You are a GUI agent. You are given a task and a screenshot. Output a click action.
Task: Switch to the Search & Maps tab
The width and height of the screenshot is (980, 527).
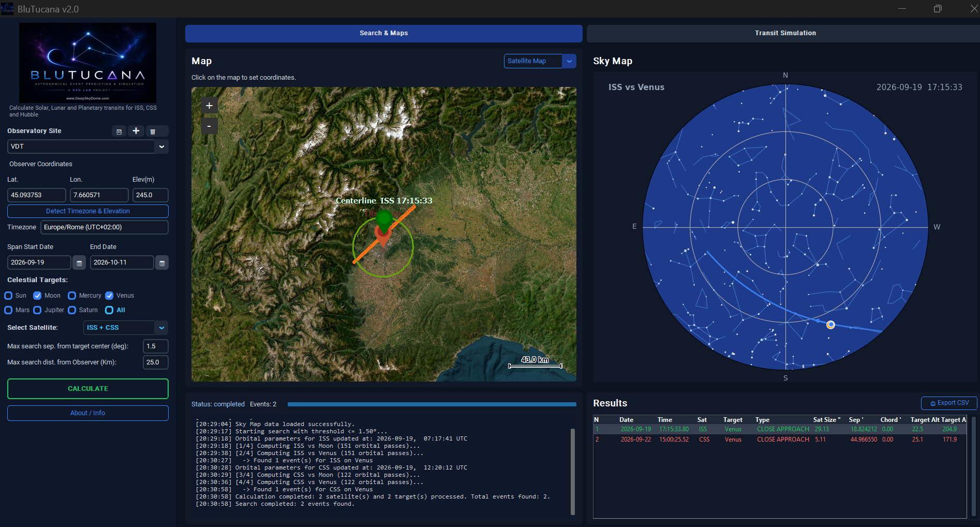pyautogui.click(x=384, y=33)
